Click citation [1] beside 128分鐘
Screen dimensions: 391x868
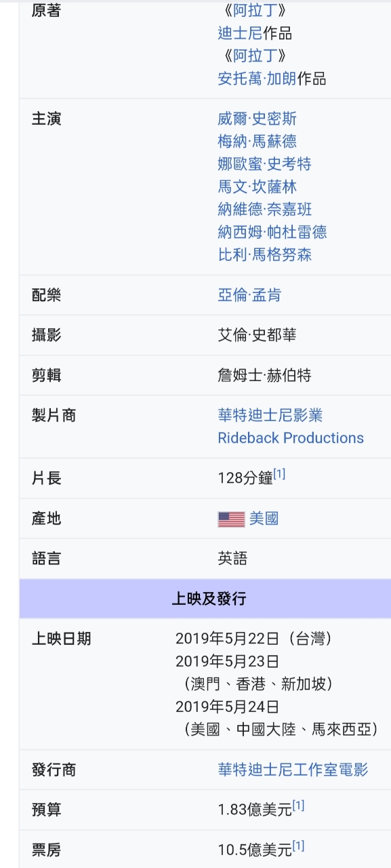pos(279,475)
